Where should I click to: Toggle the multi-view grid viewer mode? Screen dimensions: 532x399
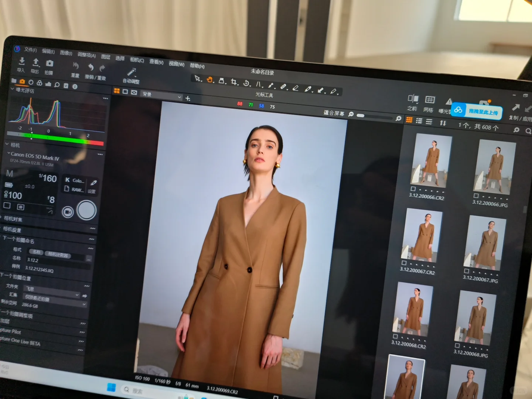tap(117, 91)
